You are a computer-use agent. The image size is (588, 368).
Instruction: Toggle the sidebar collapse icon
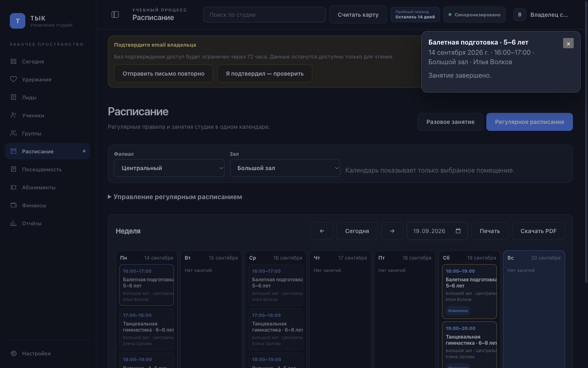pos(115,15)
